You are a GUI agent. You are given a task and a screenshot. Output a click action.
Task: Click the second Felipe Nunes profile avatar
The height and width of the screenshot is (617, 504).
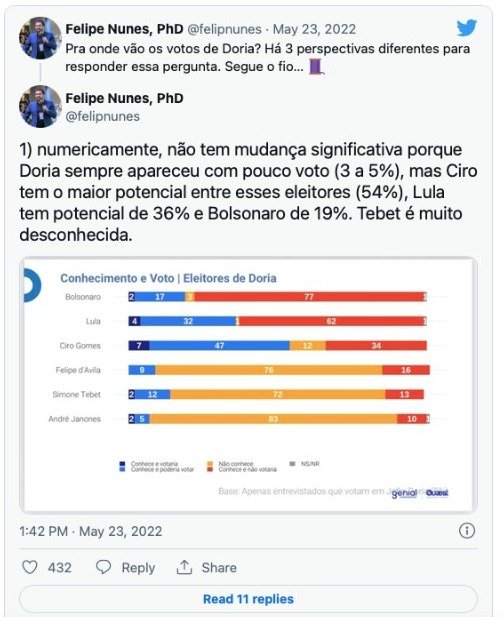(x=40, y=106)
